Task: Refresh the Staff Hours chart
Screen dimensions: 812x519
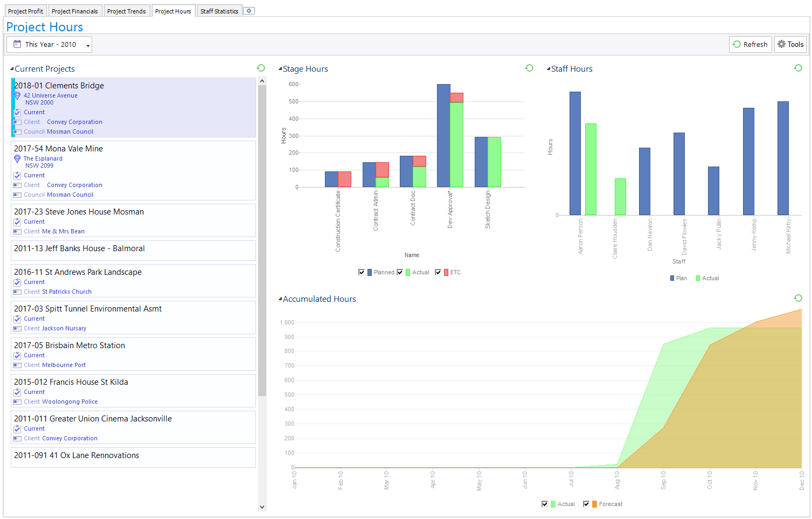Action: click(x=798, y=68)
